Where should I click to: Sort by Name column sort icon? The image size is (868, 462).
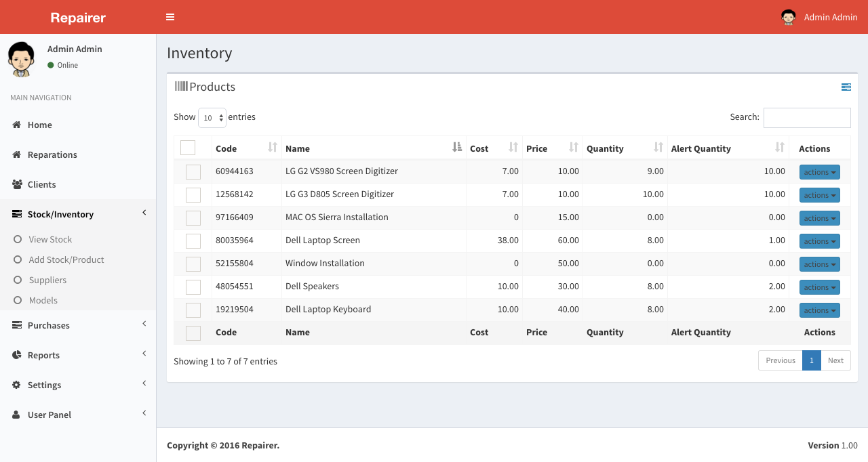click(x=457, y=147)
